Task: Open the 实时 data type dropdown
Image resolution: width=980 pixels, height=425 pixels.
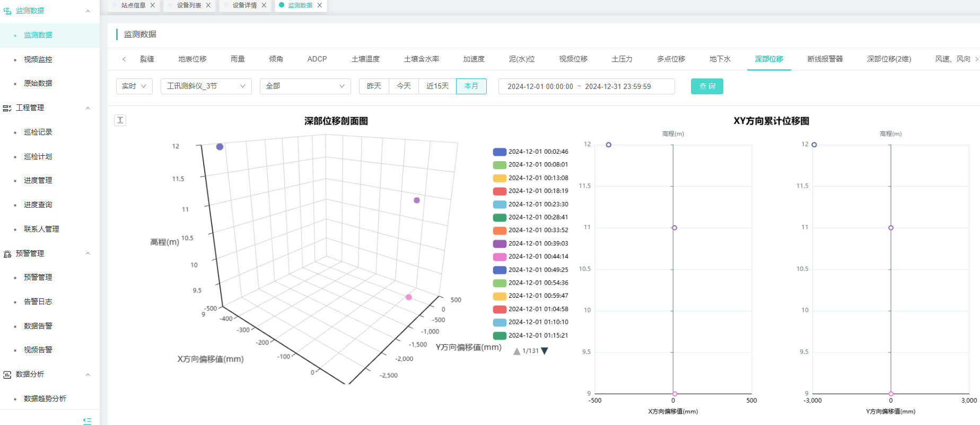Action: click(x=134, y=86)
